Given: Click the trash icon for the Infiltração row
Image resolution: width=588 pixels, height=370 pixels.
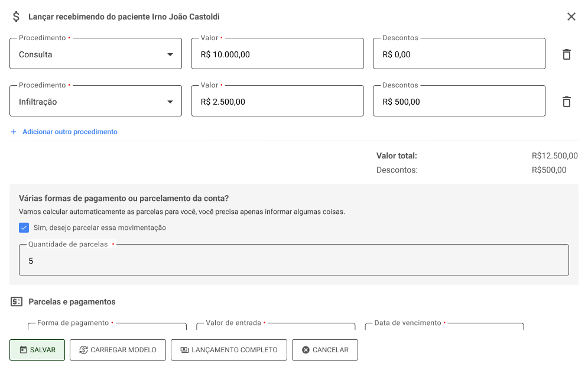Looking at the screenshot, I should pos(567,101).
